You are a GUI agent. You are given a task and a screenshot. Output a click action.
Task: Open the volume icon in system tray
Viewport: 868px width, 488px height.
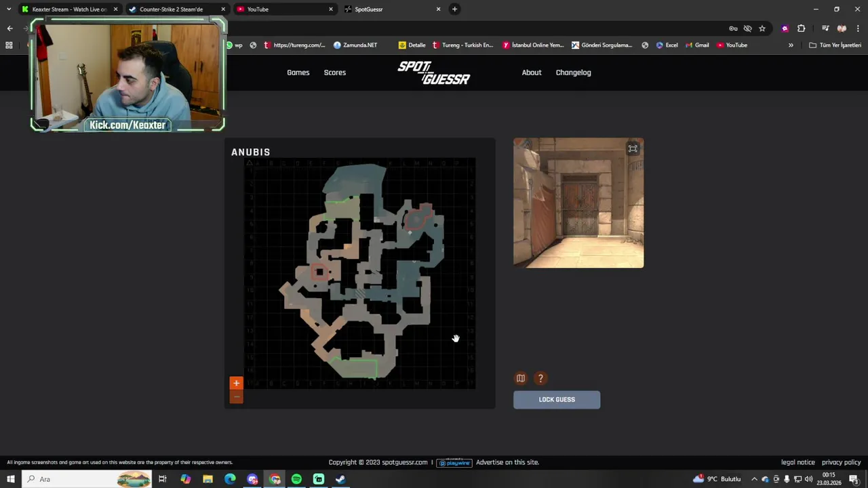click(x=808, y=479)
